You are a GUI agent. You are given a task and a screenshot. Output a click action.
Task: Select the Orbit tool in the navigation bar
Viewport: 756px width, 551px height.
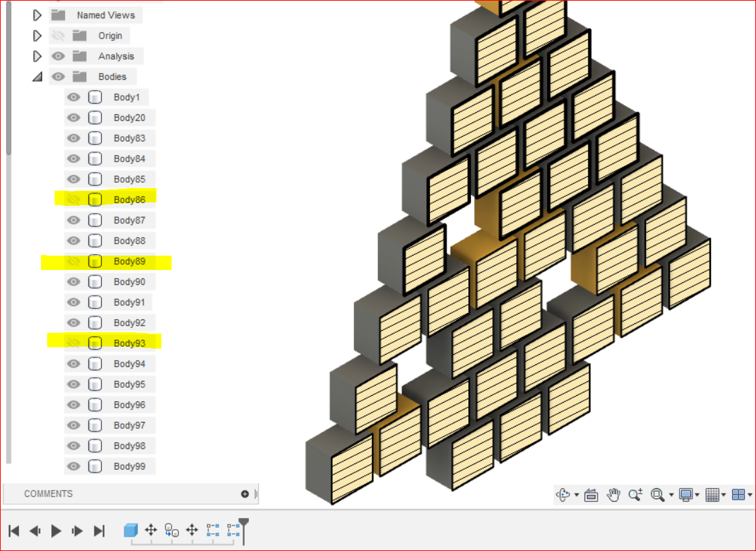[x=563, y=494]
